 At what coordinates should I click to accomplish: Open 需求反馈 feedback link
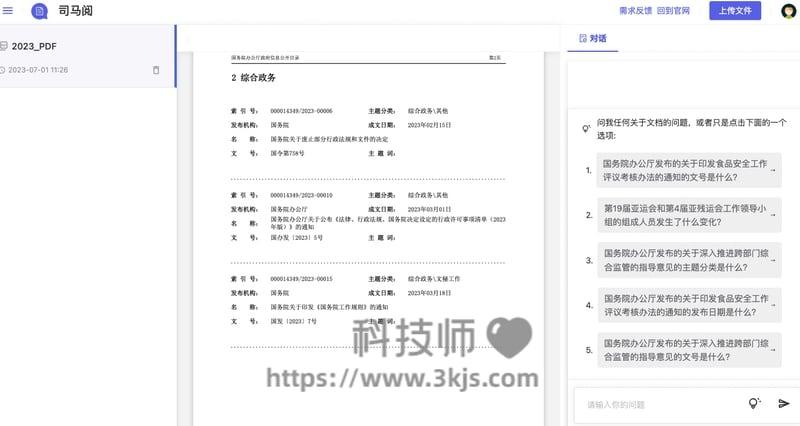click(x=635, y=11)
